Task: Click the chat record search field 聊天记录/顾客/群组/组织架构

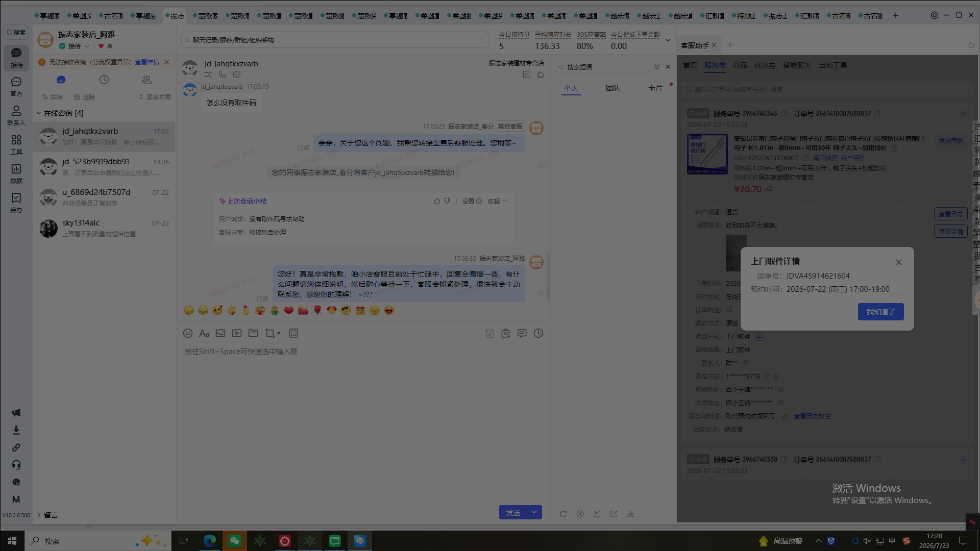Action: click(x=335, y=40)
